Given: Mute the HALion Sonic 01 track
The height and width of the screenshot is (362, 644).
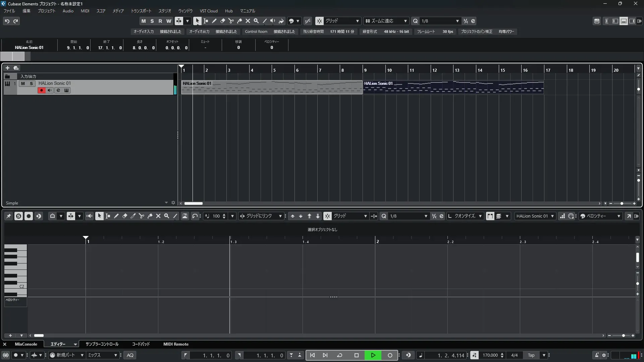Looking at the screenshot, I should click(x=23, y=83).
